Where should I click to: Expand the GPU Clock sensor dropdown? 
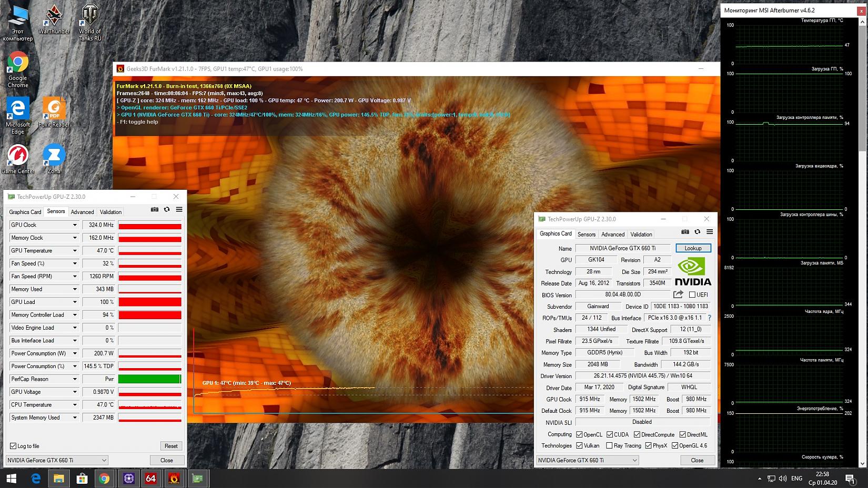(75, 225)
